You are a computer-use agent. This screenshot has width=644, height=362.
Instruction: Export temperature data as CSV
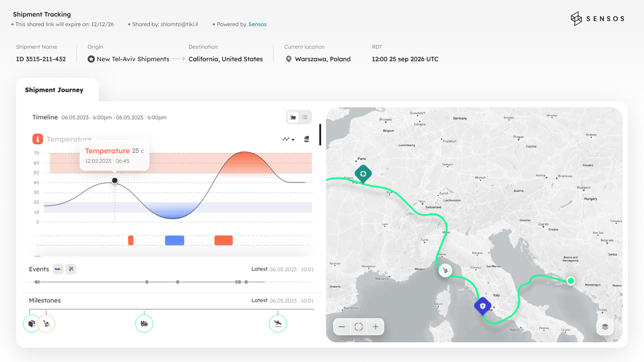tap(307, 139)
